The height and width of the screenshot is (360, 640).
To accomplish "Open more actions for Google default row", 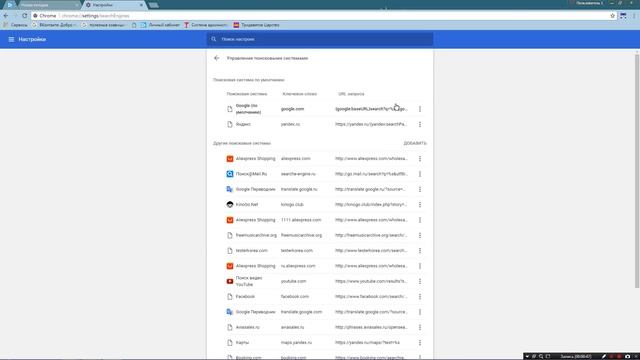I will click(x=420, y=109).
